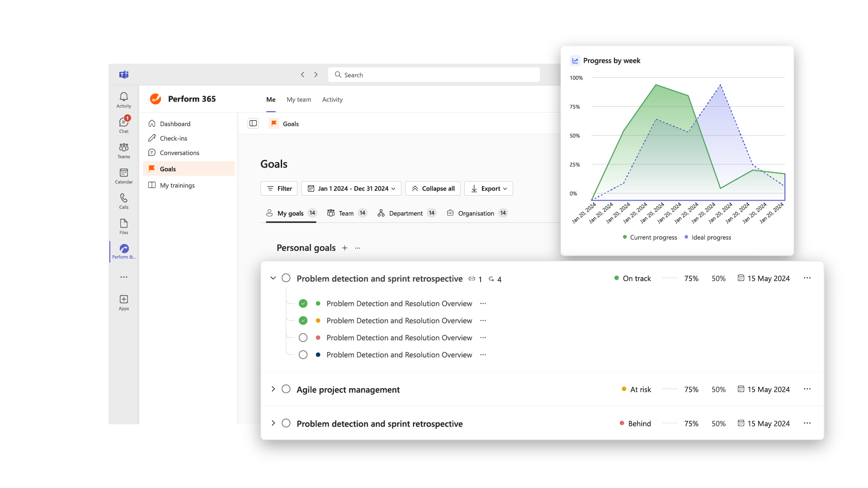868x488 pixels.
Task: Select Department goals tab
Action: 406,213
